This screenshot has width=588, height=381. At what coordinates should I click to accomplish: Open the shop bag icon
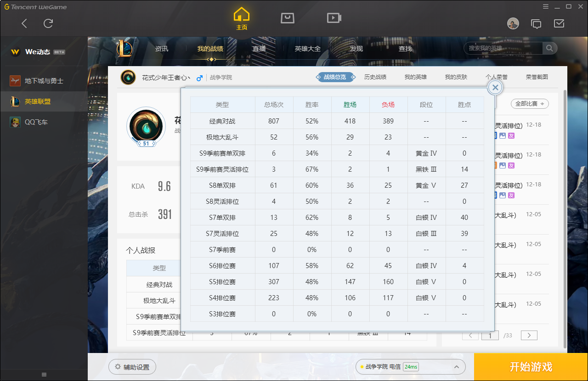(x=288, y=18)
